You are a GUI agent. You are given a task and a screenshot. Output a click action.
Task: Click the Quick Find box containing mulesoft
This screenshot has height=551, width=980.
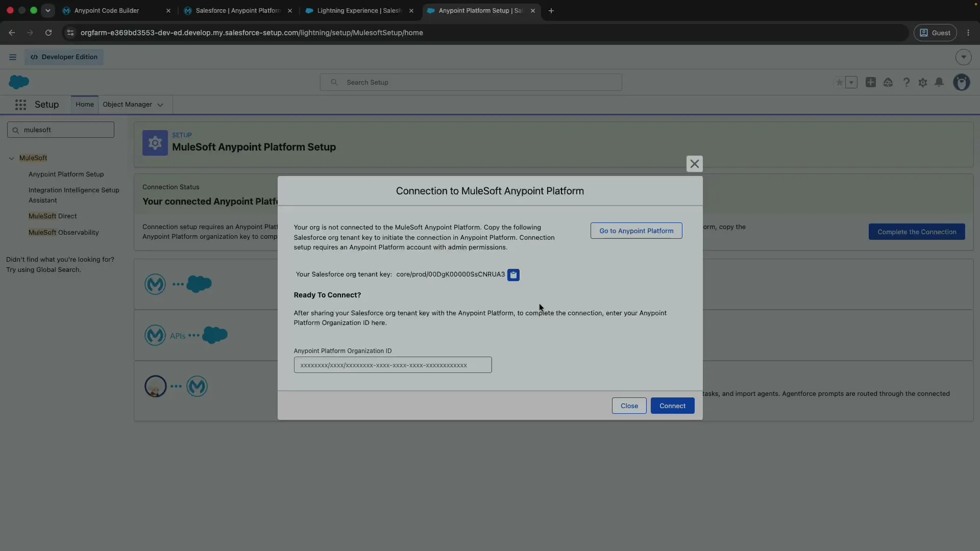pos(61,130)
